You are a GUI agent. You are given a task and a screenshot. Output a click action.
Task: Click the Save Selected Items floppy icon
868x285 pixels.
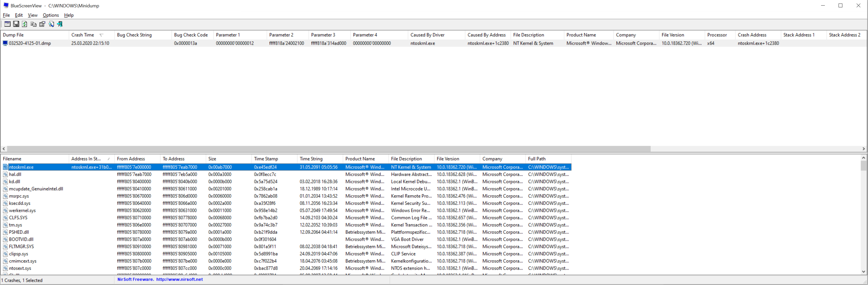(x=16, y=24)
